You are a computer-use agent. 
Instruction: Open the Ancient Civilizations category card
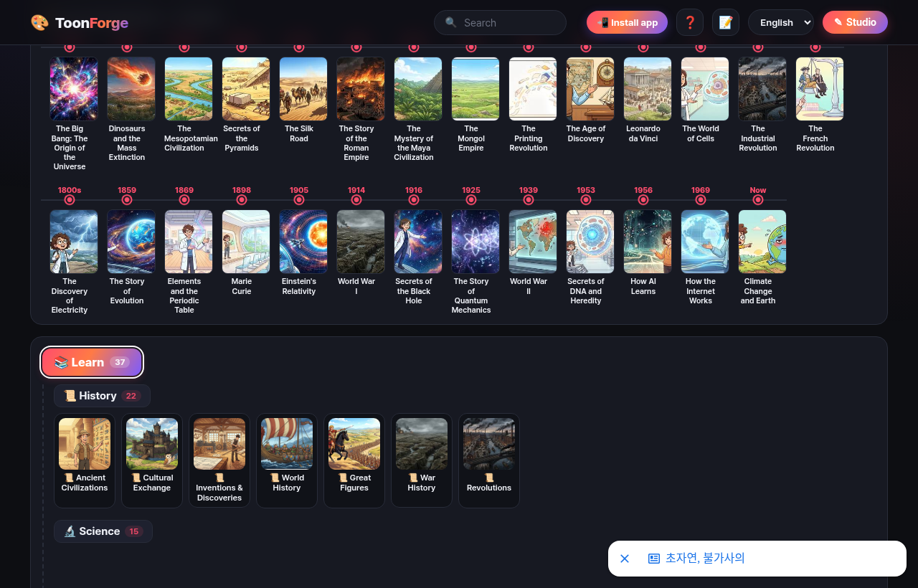[85, 460]
